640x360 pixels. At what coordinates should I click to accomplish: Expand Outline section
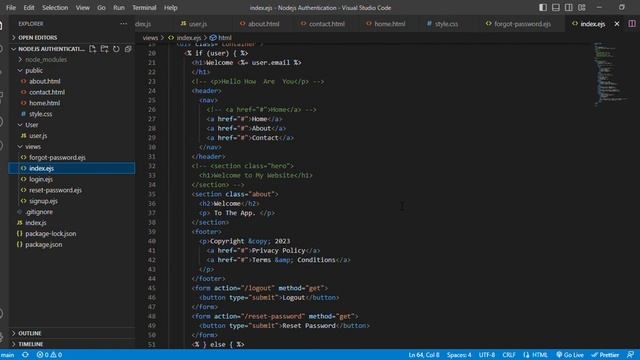[x=29, y=333]
